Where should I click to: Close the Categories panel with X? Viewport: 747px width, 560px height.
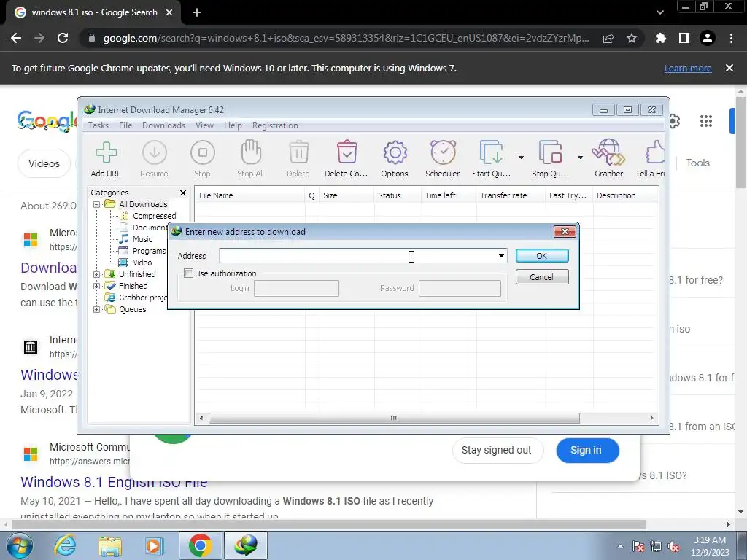[183, 192]
